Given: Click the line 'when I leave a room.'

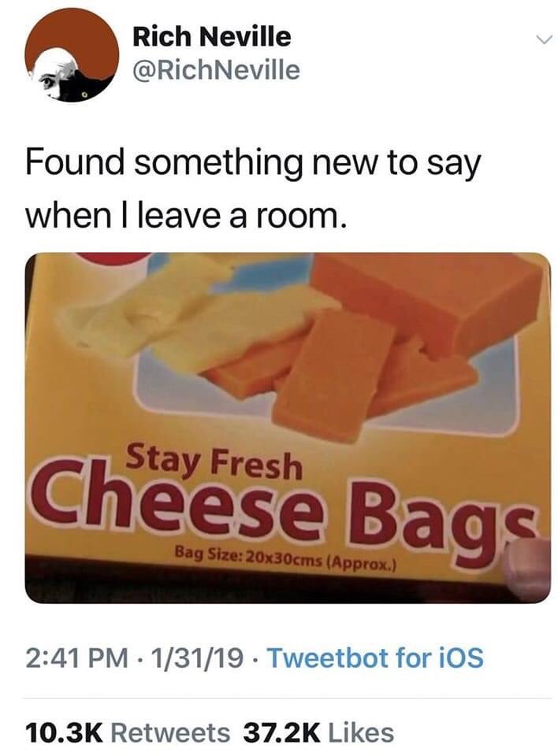Looking at the screenshot, I should tap(186, 216).
